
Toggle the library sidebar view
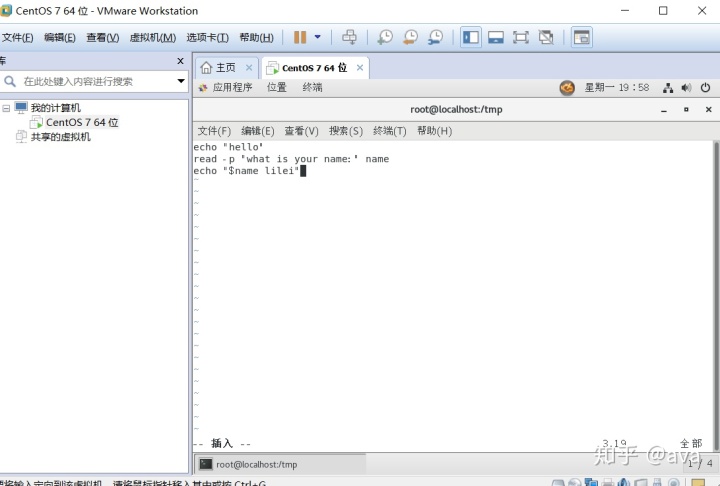pyautogui.click(x=471, y=37)
